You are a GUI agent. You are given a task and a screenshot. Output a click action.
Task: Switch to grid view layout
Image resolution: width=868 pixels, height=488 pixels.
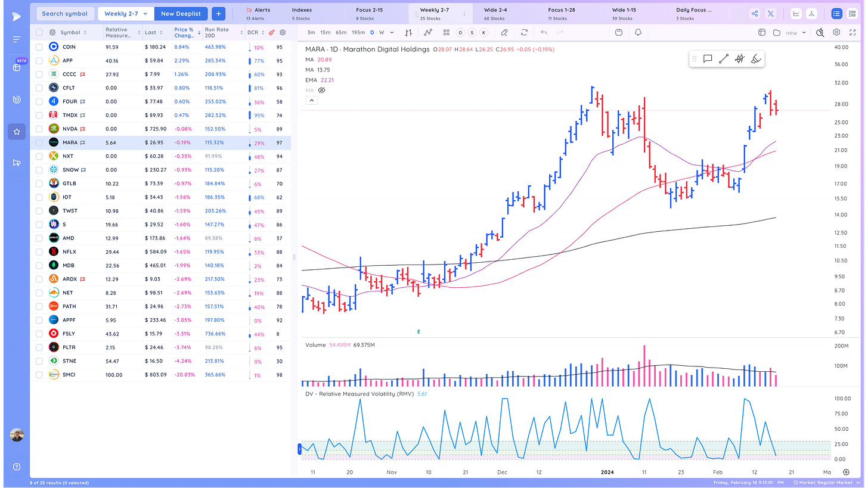pyautogui.click(x=852, y=14)
